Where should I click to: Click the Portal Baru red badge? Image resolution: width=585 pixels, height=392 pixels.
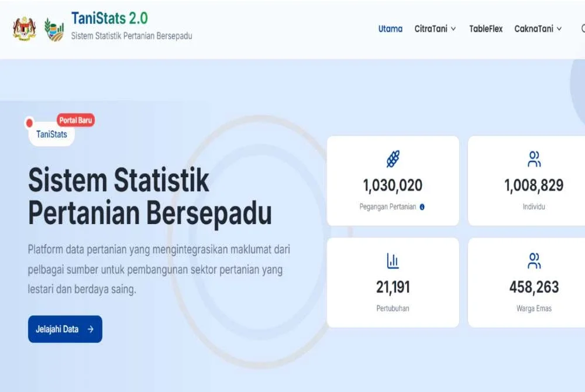click(76, 120)
